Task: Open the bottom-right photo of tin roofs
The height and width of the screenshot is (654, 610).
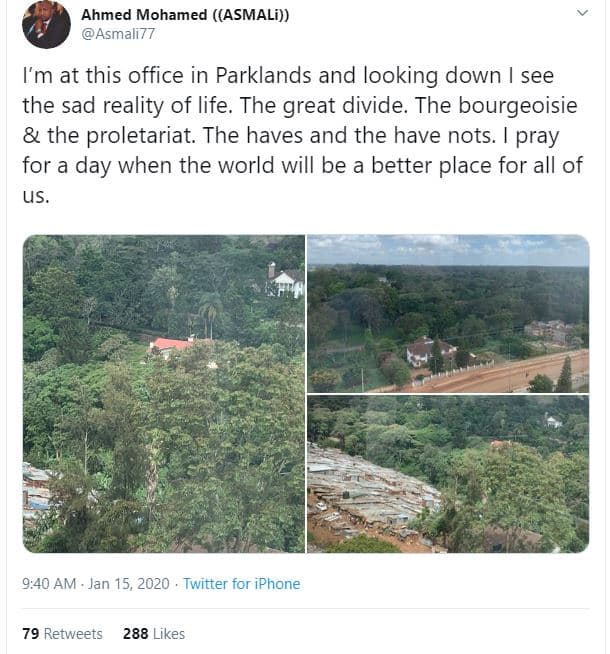Action: click(448, 474)
